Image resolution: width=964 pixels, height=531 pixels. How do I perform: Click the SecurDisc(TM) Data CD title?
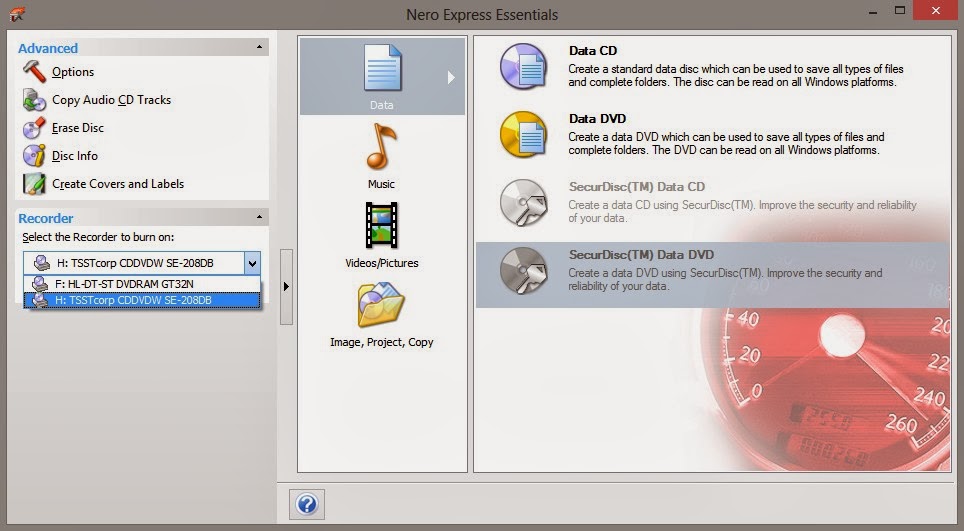click(637, 187)
